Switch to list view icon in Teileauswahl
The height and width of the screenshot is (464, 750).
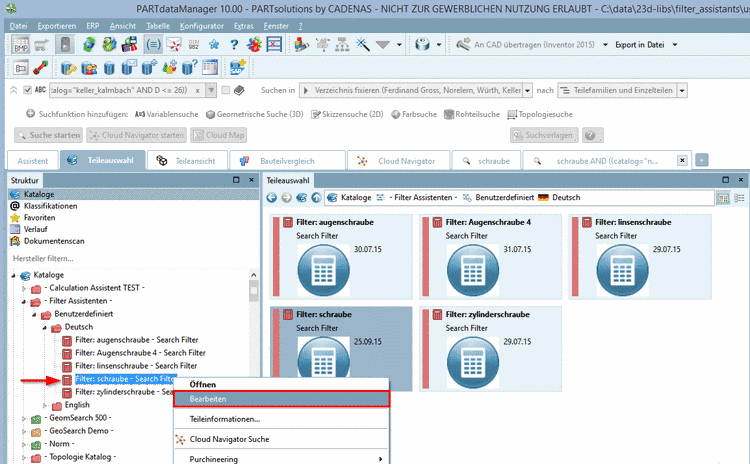tap(739, 198)
